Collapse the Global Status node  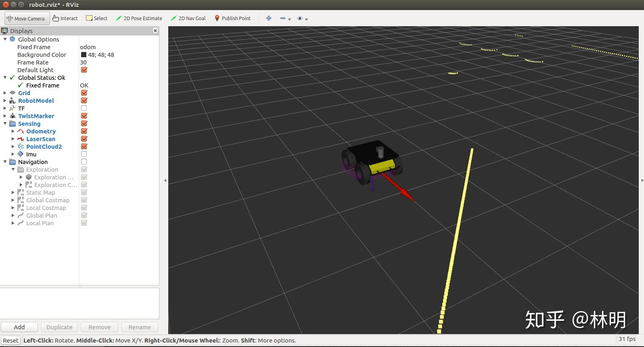[x=5, y=77]
